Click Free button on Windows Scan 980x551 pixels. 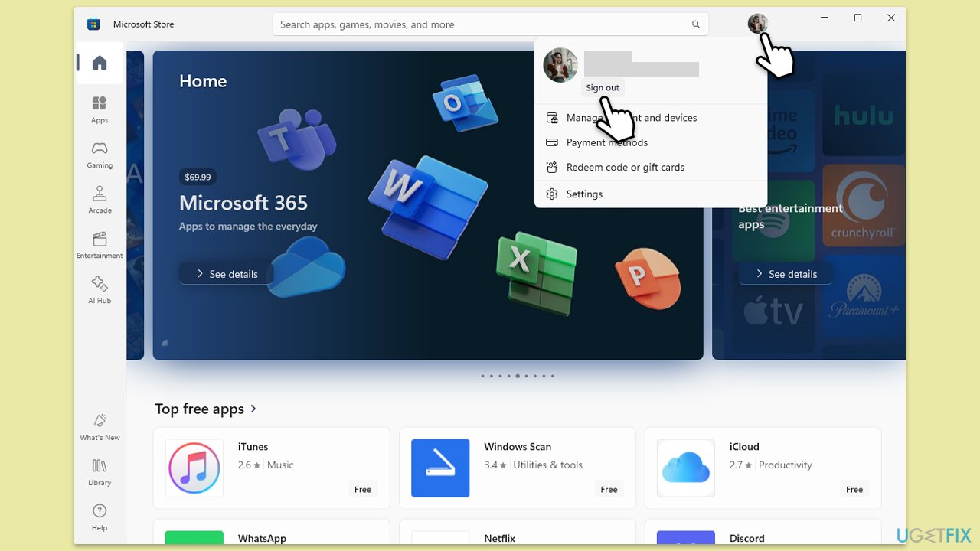(609, 490)
